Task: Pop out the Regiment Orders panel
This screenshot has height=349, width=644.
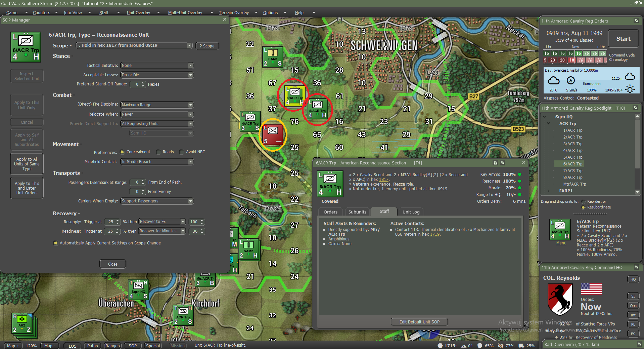Action: (x=636, y=21)
